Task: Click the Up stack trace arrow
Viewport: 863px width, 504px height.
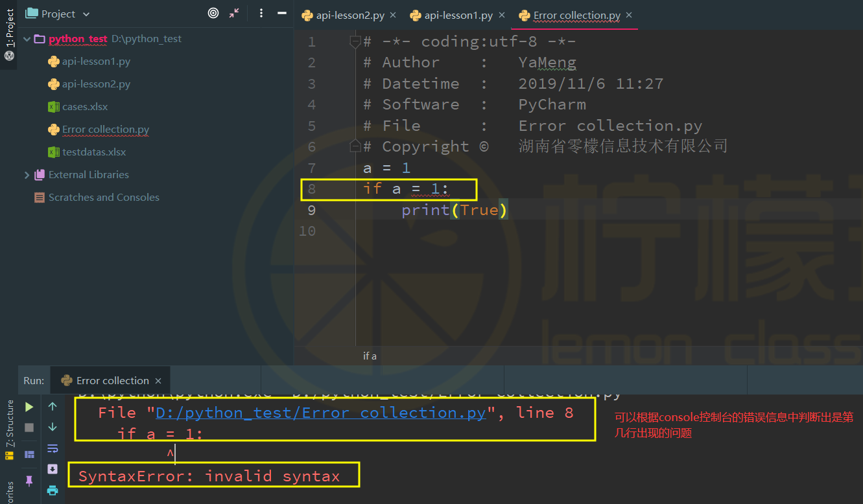Action: tap(53, 407)
